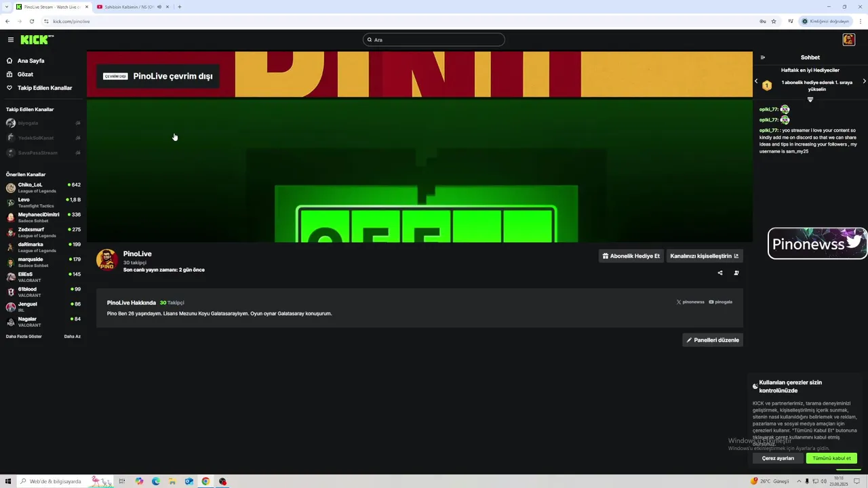Open the tab search dropdown arrow
Screen dimensions: 868x488
click(x=6, y=7)
